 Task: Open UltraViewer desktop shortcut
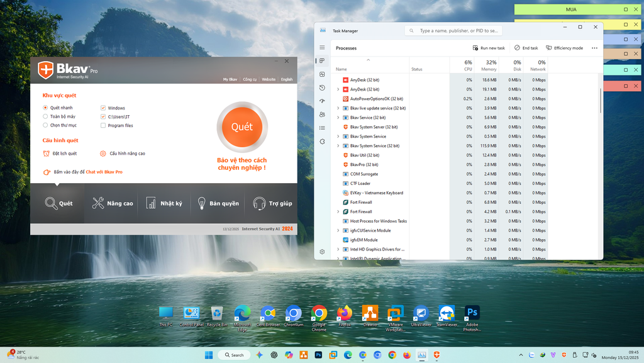[x=421, y=316]
